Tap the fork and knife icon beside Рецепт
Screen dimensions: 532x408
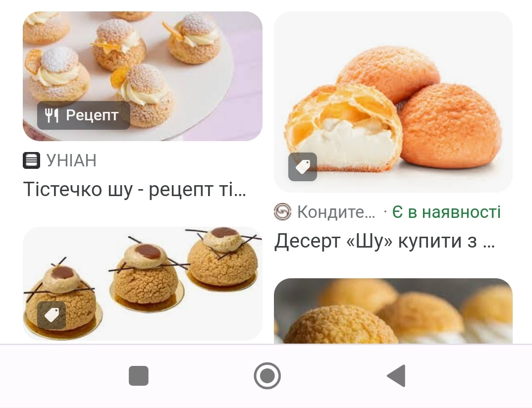point(52,115)
